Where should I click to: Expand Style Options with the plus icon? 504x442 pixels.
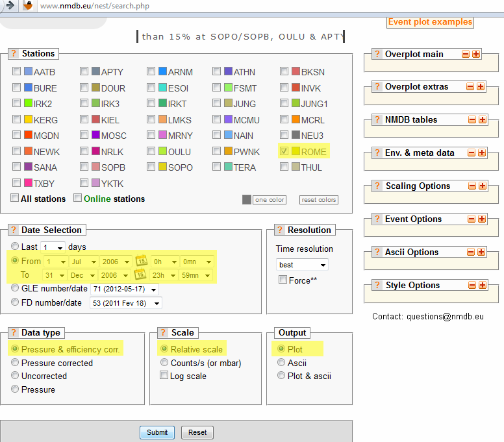[x=483, y=285]
